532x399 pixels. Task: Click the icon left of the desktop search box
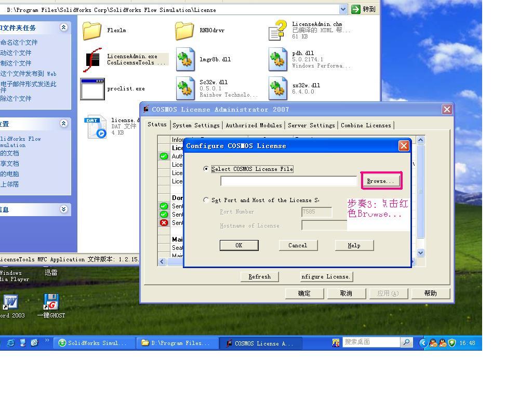click(336, 343)
